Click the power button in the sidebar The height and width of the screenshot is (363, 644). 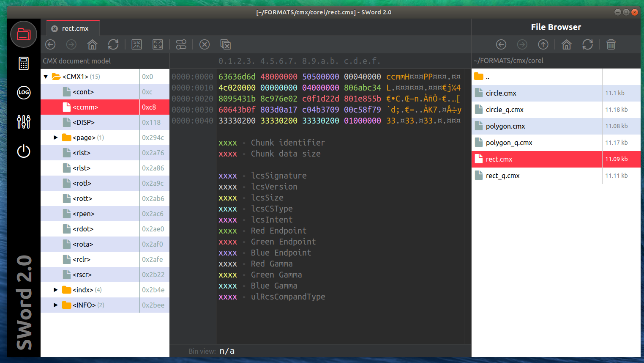click(24, 151)
